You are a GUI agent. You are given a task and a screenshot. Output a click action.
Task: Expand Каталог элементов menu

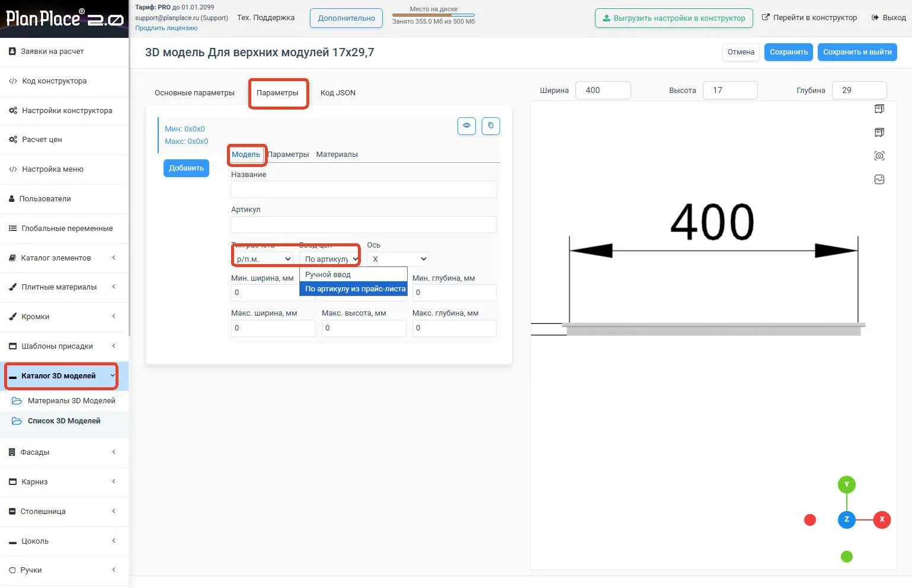click(x=64, y=258)
